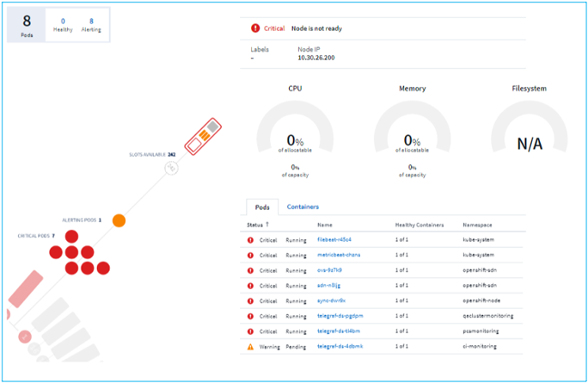Click Memory '0% of capacity' text
588x383 pixels.
(412, 170)
